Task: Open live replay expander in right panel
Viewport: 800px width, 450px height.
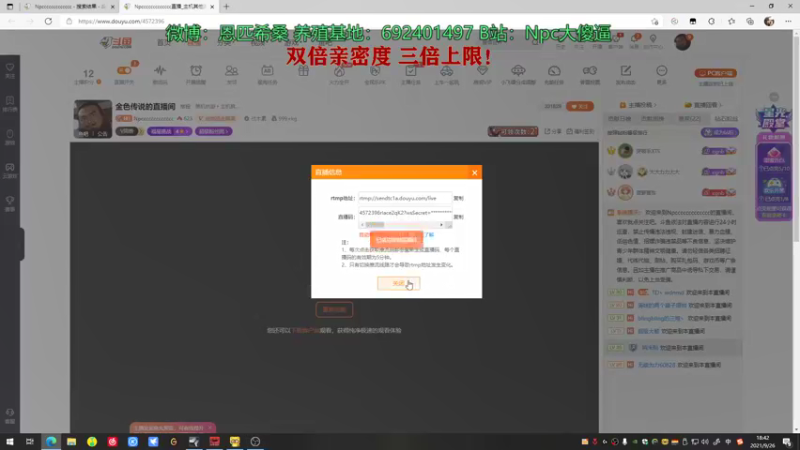Action: 703,105
